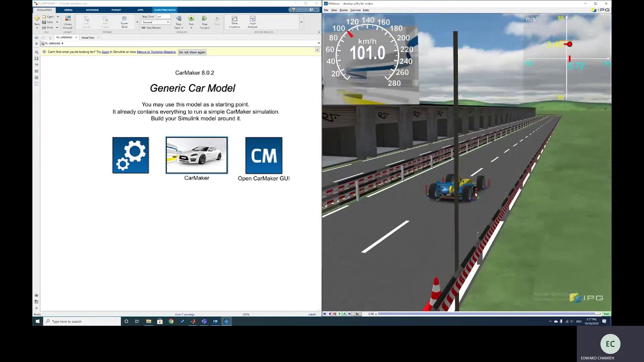Viewport: 644px width, 362px height.
Task: Expand the Prepare gallery arrow
Action: point(137,22)
